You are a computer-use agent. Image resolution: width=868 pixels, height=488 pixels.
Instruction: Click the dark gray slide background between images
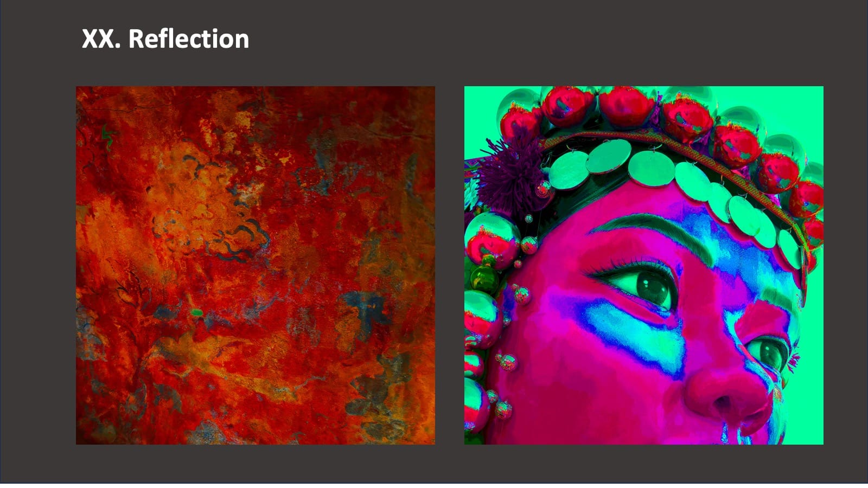pyautogui.click(x=450, y=265)
